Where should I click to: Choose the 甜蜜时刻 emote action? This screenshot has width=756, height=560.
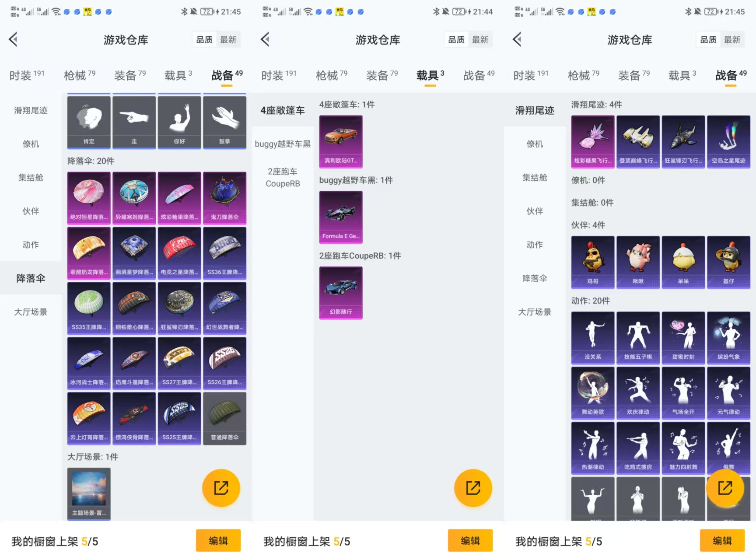tap(683, 337)
